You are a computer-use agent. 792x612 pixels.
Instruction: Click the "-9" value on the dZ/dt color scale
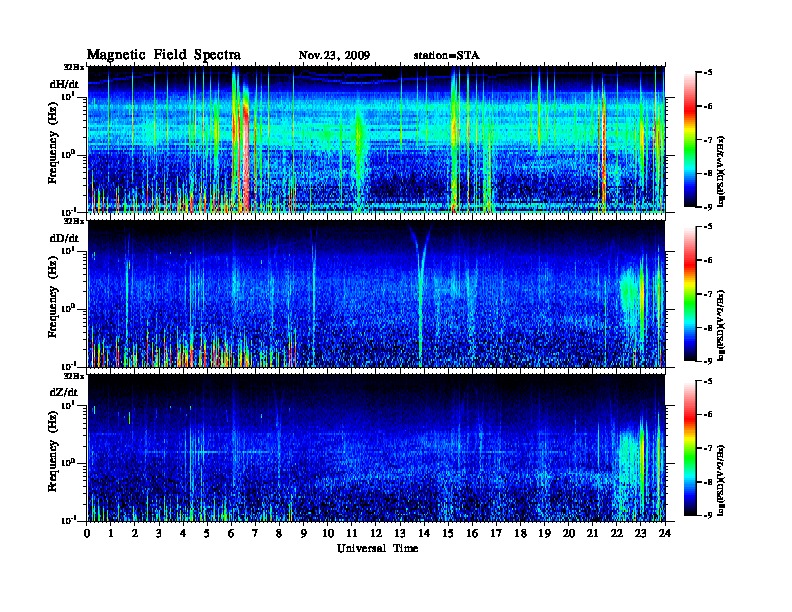(708, 515)
